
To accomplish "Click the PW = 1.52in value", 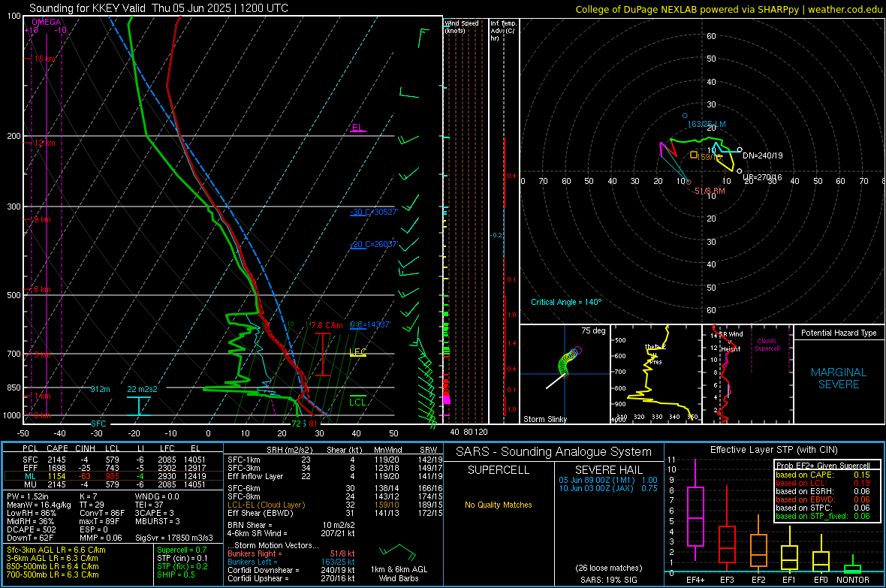I will click(x=28, y=496).
